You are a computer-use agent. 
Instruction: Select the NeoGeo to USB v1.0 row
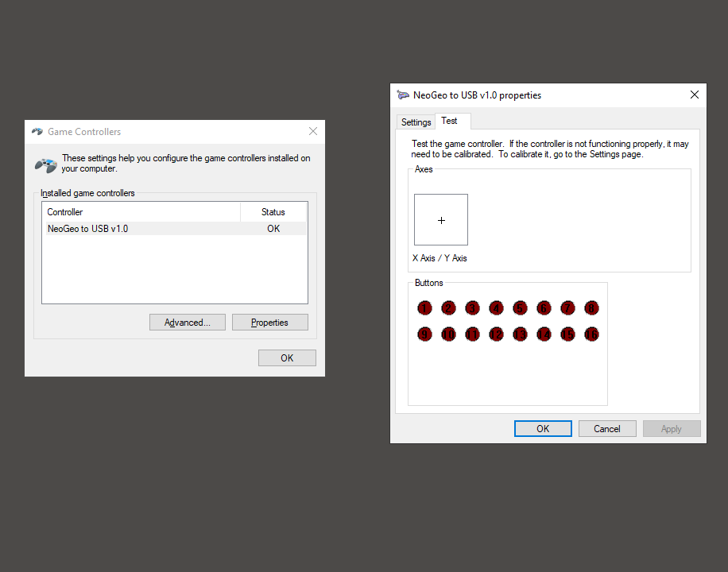(176, 229)
